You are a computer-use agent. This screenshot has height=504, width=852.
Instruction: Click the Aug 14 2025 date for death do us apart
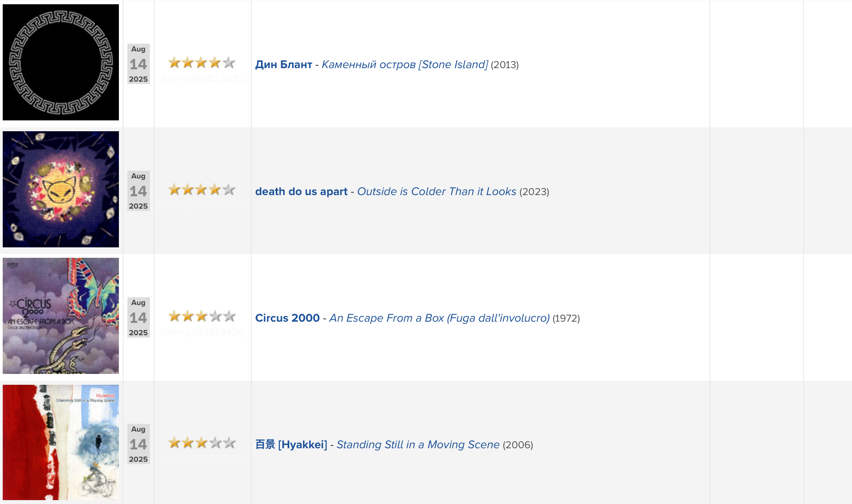tap(138, 191)
